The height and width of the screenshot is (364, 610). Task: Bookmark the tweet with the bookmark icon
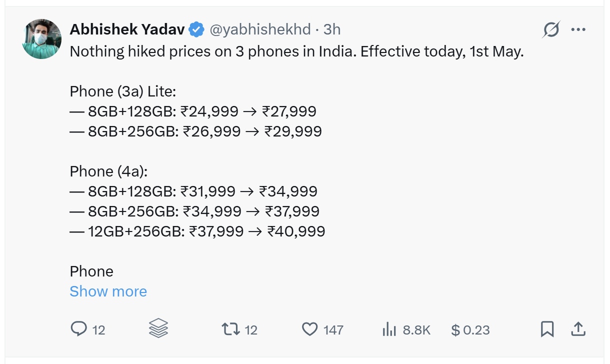pos(547,329)
